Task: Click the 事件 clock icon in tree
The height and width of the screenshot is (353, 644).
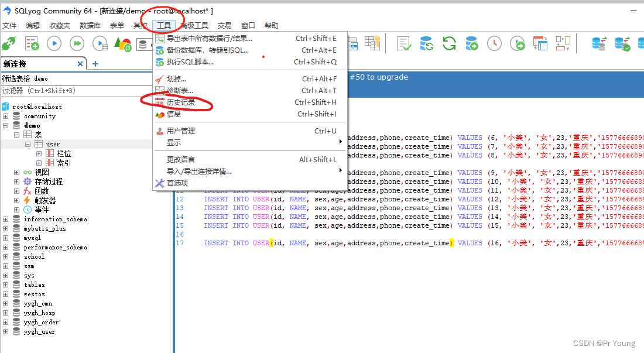Action: click(x=28, y=210)
